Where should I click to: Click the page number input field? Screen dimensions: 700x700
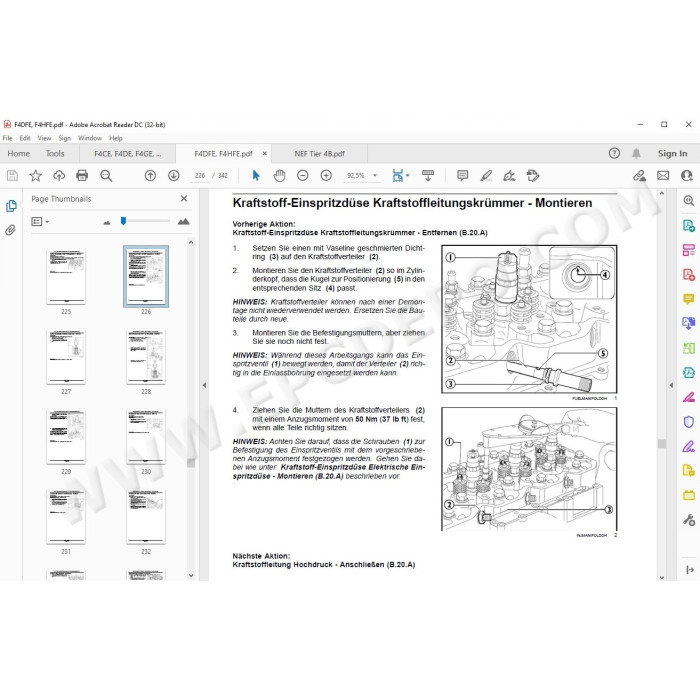point(200,175)
